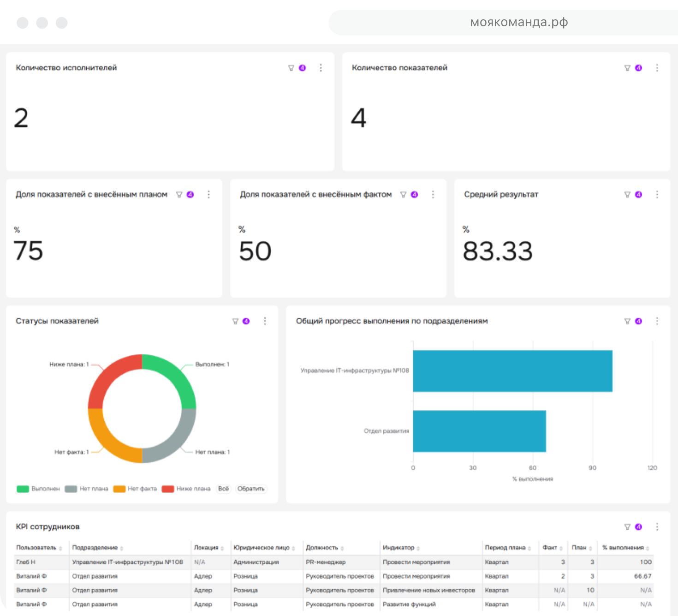The height and width of the screenshot is (616, 678).
Task: Click filter icon on Количество показателей card
Action: pyautogui.click(x=627, y=68)
